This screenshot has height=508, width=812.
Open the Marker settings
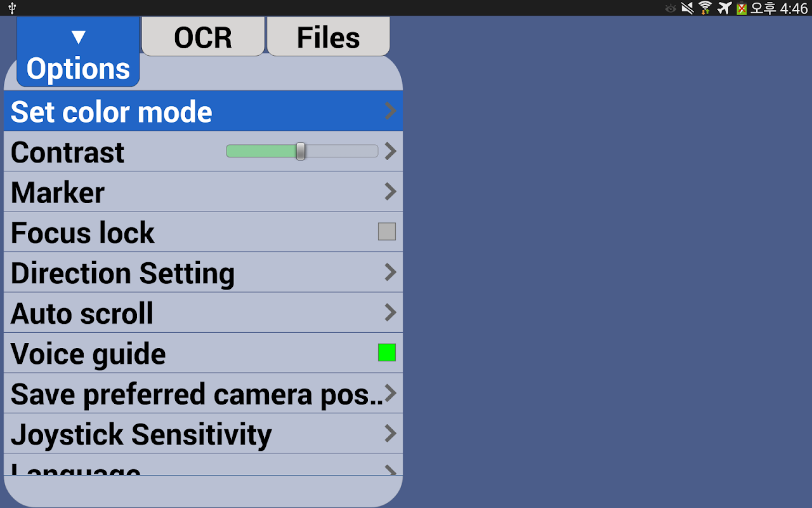(x=203, y=192)
